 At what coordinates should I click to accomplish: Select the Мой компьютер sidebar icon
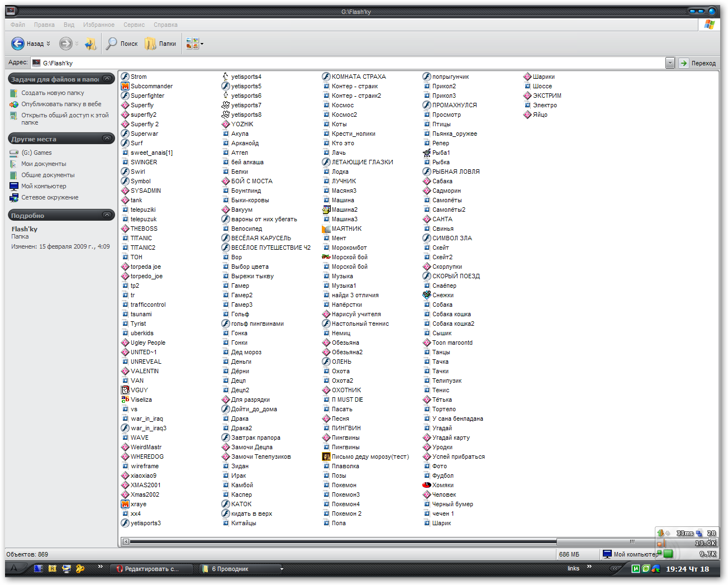tap(13, 186)
